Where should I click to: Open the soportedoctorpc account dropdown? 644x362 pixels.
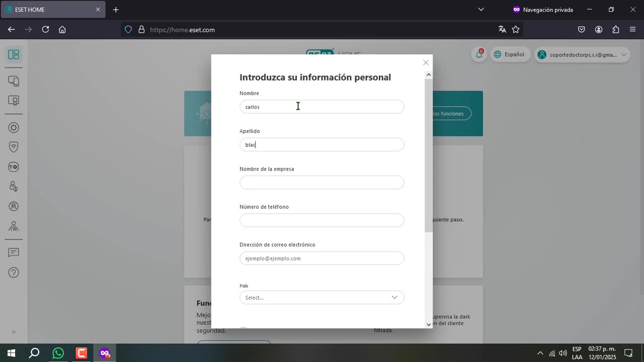tap(582, 55)
